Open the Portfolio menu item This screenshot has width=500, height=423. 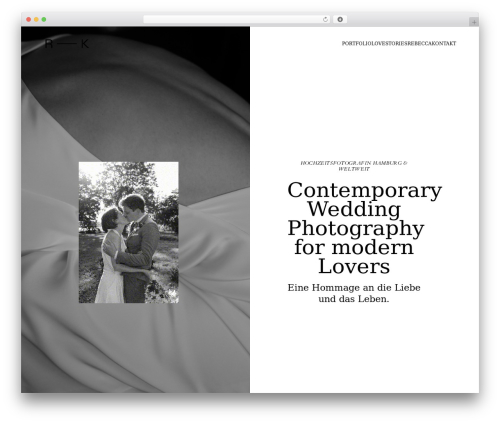(356, 43)
